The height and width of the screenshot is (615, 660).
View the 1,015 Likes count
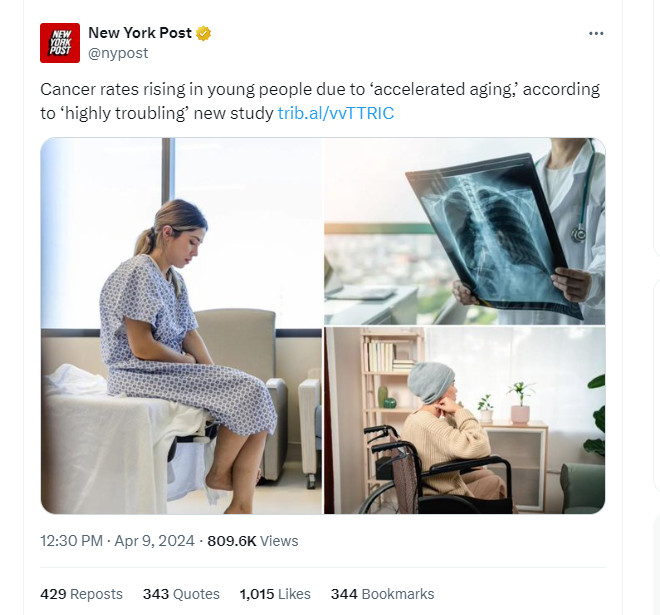click(275, 594)
